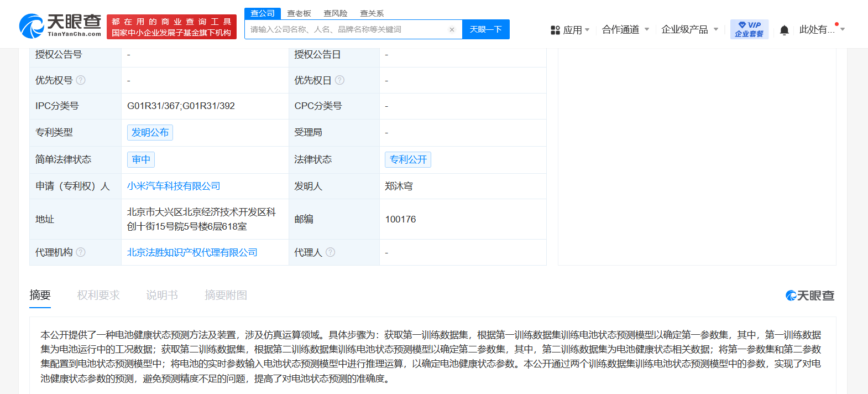Click the 受理局 field label

(x=308, y=132)
